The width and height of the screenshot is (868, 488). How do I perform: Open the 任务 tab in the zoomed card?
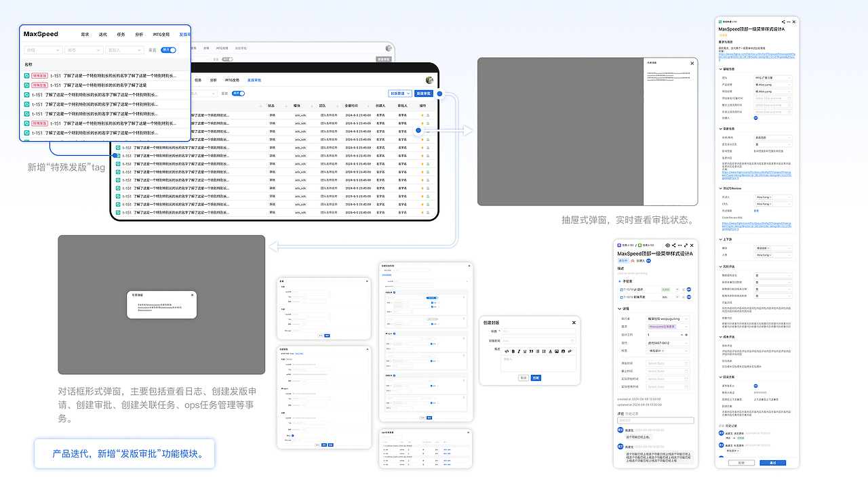click(121, 35)
